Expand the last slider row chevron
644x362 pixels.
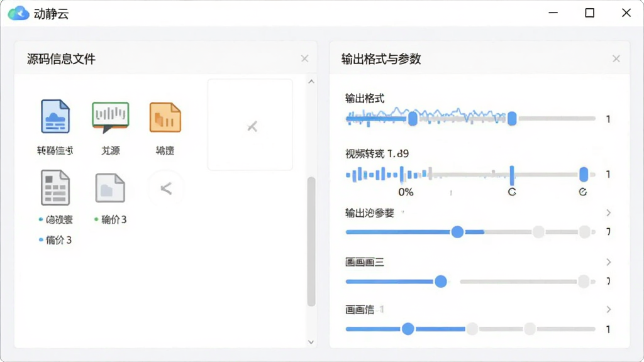click(x=608, y=309)
